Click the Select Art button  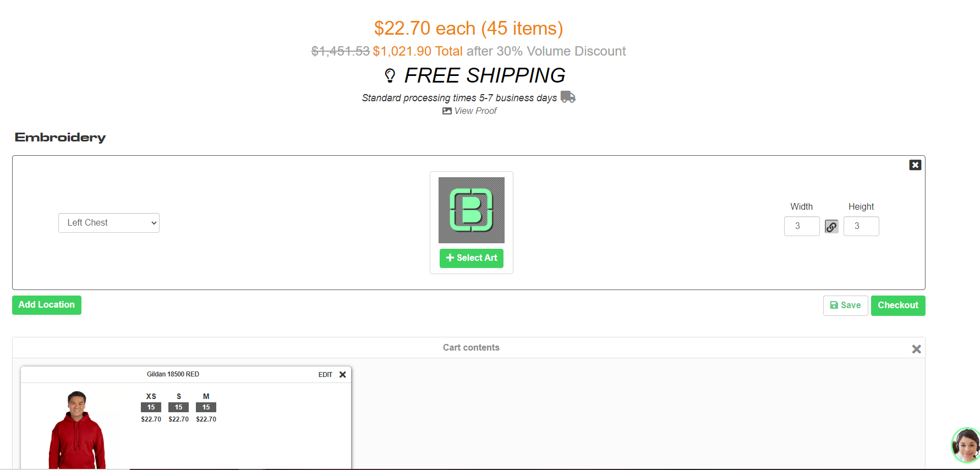pyautogui.click(x=472, y=258)
